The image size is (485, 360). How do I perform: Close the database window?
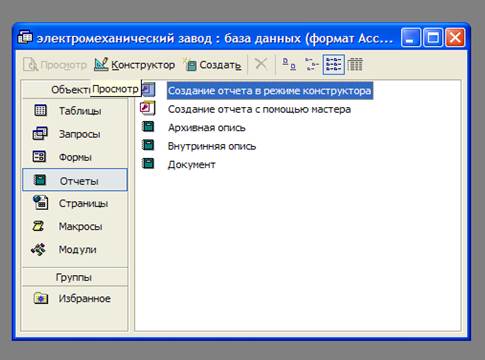point(455,37)
